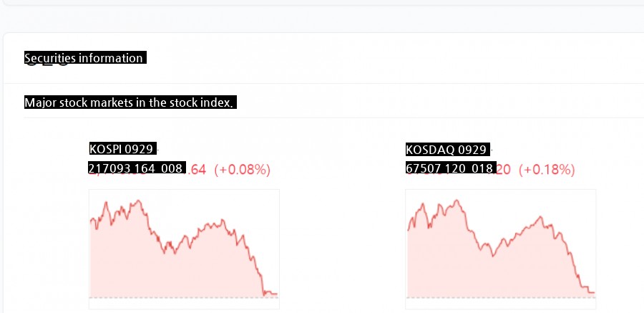Image resolution: width=644 pixels, height=313 pixels.
Task: Click the KOSDAQ (+0.18%) change percentage
Action: (x=547, y=170)
